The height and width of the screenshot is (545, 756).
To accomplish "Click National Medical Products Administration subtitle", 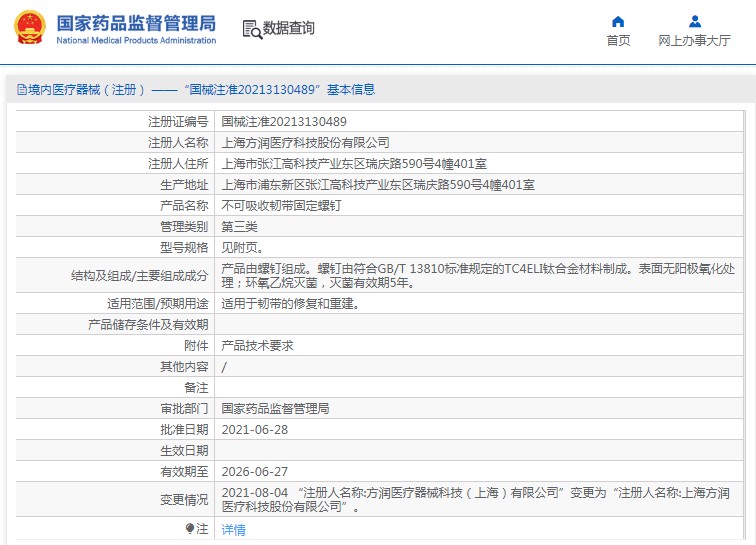I will (x=136, y=41).
